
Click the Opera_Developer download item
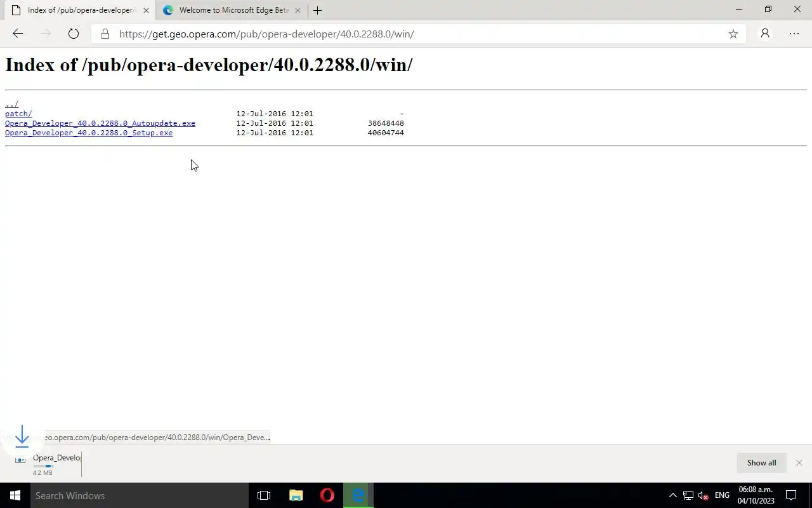point(48,464)
